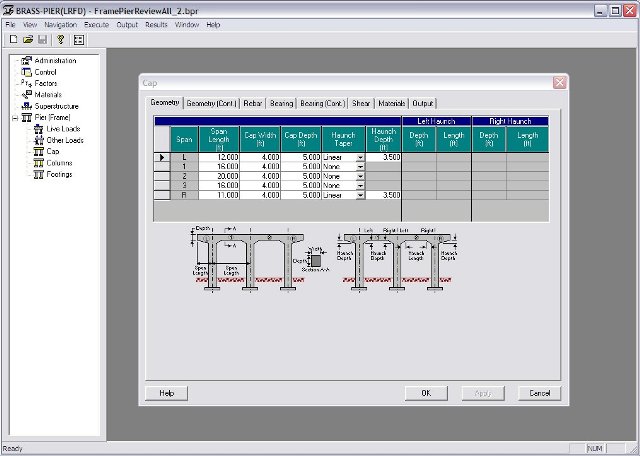Click the Footings icon in tree
The height and width of the screenshot is (456, 640).
pos(39,174)
